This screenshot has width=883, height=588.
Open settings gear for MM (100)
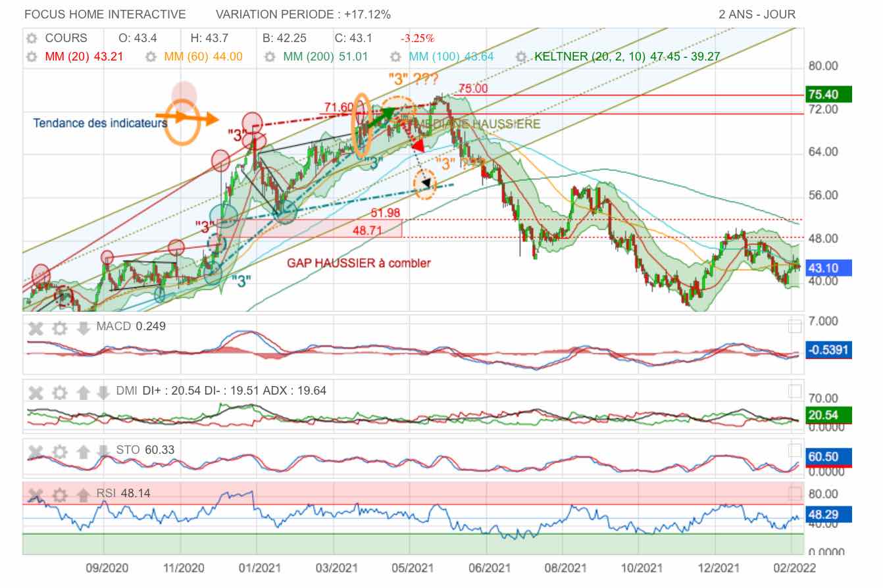395,57
